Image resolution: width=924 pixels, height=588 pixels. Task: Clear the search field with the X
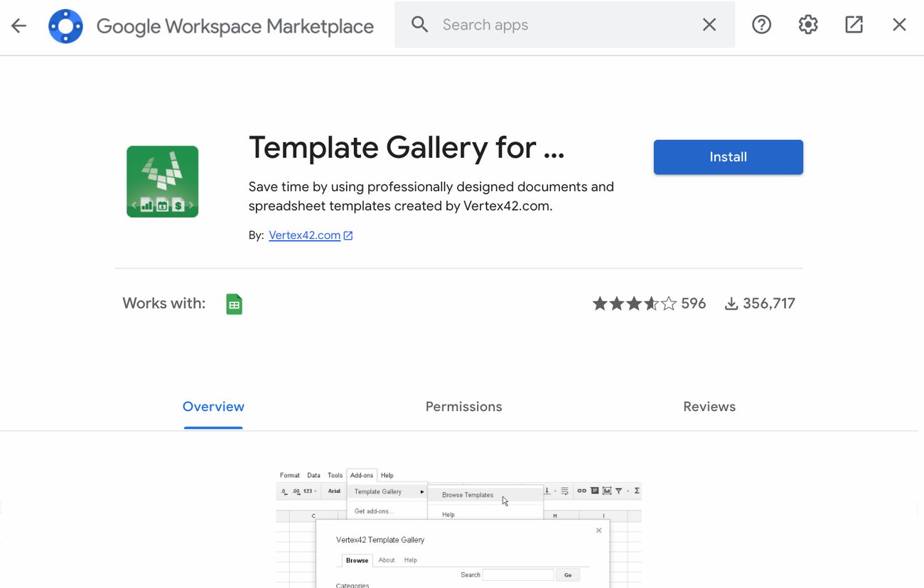coord(709,24)
